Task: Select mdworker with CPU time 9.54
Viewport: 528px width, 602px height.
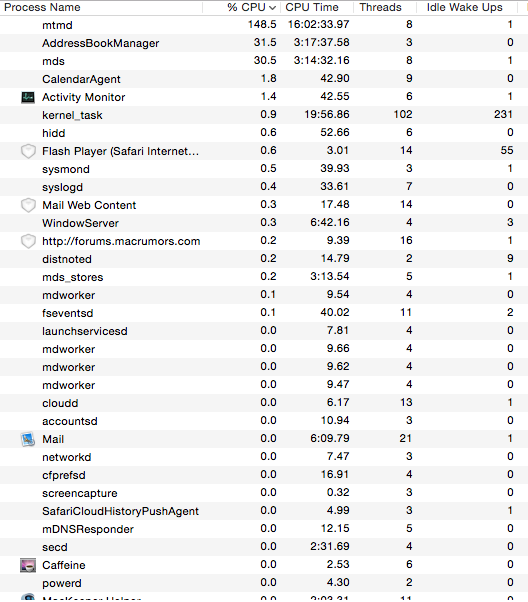Action: coord(68,296)
